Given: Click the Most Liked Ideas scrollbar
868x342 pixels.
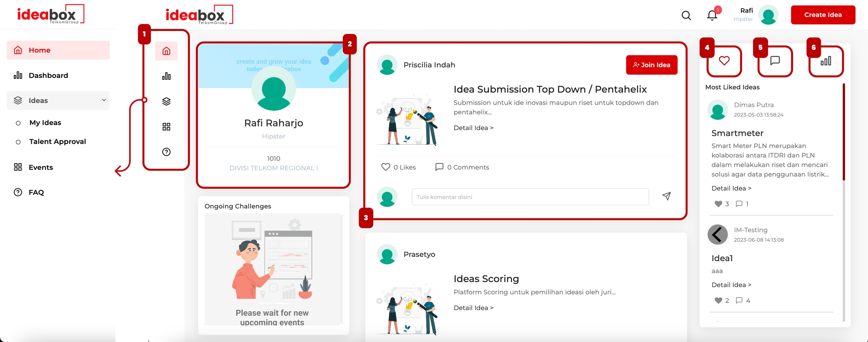Looking at the screenshot, I should click(844, 132).
